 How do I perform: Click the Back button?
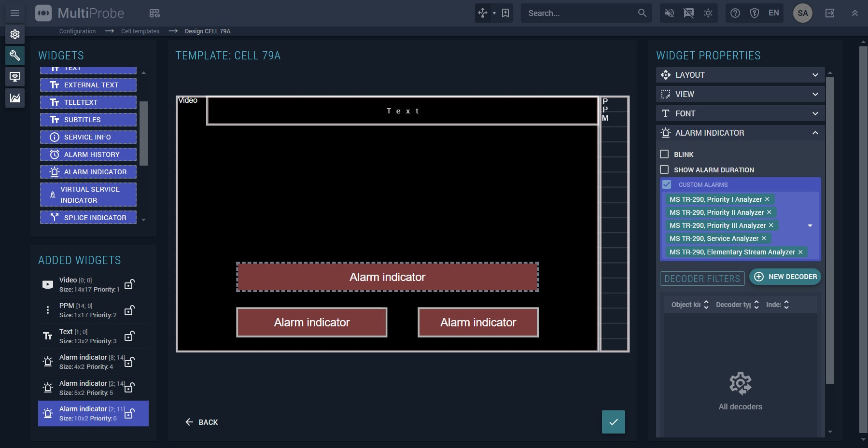(x=202, y=422)
